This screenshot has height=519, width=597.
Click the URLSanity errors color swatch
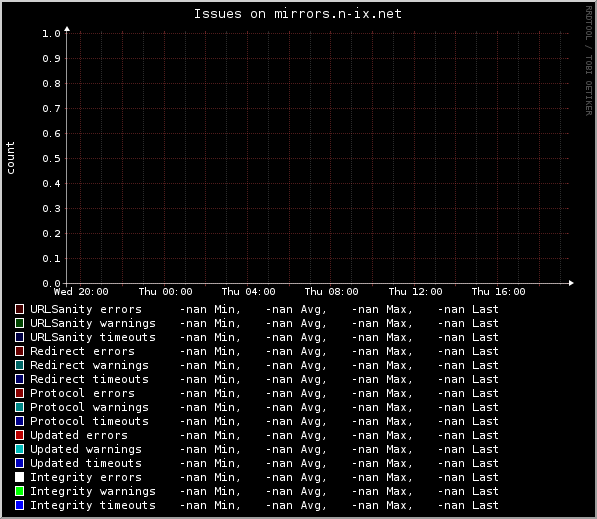click(x=19, y=309)
